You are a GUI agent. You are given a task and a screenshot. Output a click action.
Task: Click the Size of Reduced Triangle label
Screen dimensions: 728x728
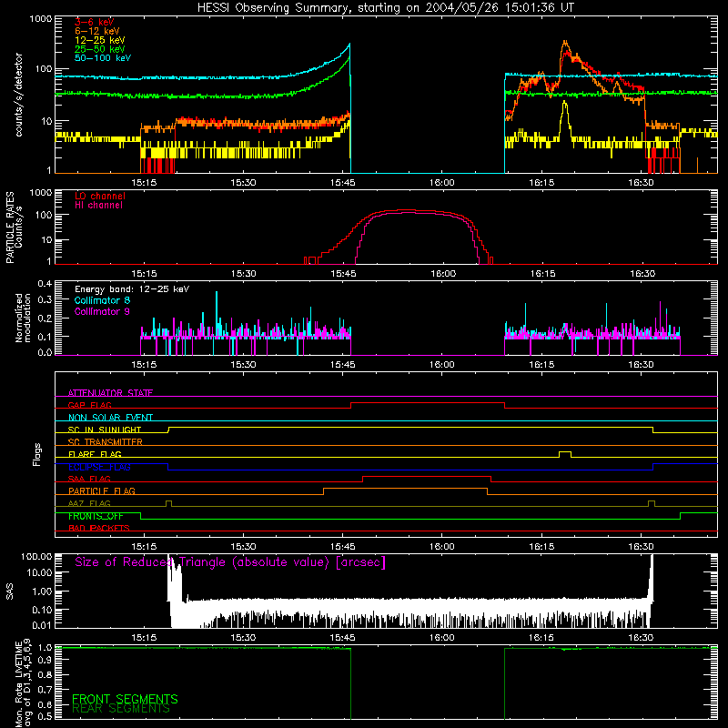(x=230, y=562)
